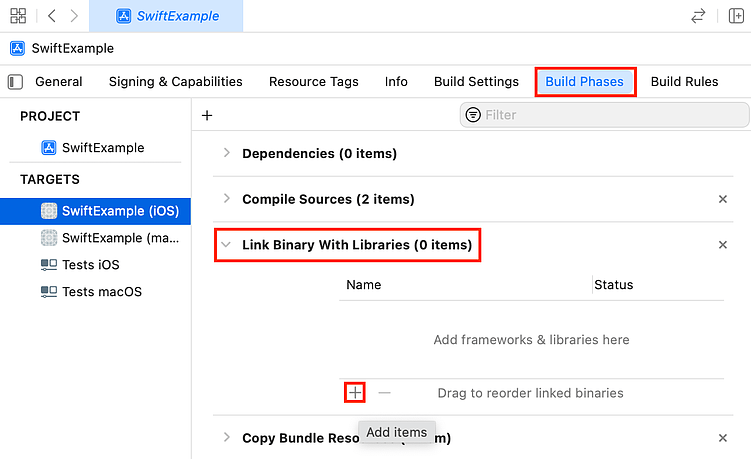
Task: Add a new build phase plus button
Action: [207, 115]
